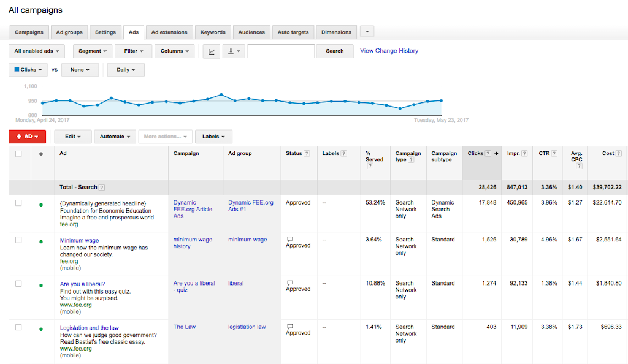Viewport: 628px width, 364px height.
Task: Open Dynamic FEE.org Article Ads campaign
Action: [x=193, y=209]
